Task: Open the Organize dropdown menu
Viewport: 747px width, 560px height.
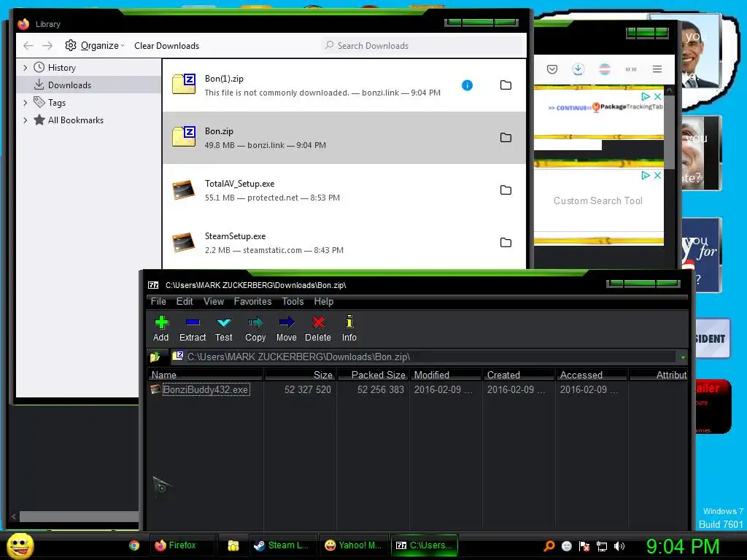Action: point(95,46)
